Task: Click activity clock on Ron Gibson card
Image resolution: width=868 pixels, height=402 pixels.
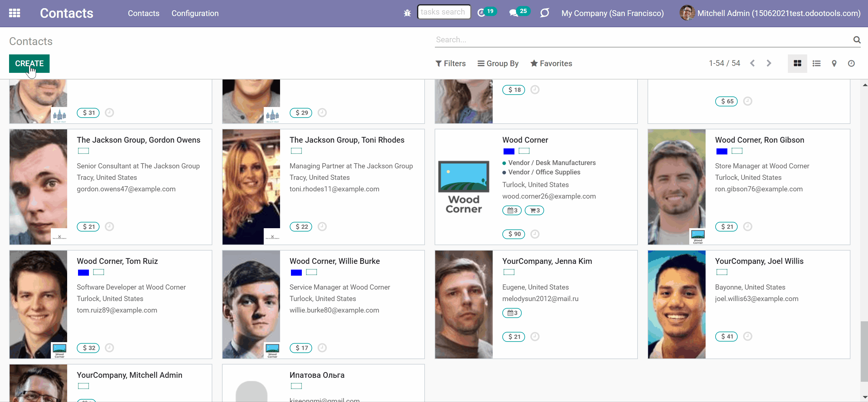Action: [747, 227]
